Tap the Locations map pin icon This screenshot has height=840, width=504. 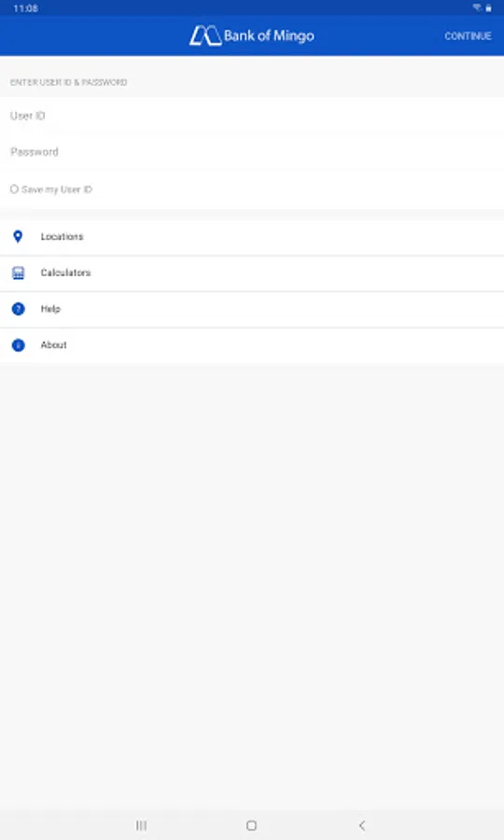(18, 236)
